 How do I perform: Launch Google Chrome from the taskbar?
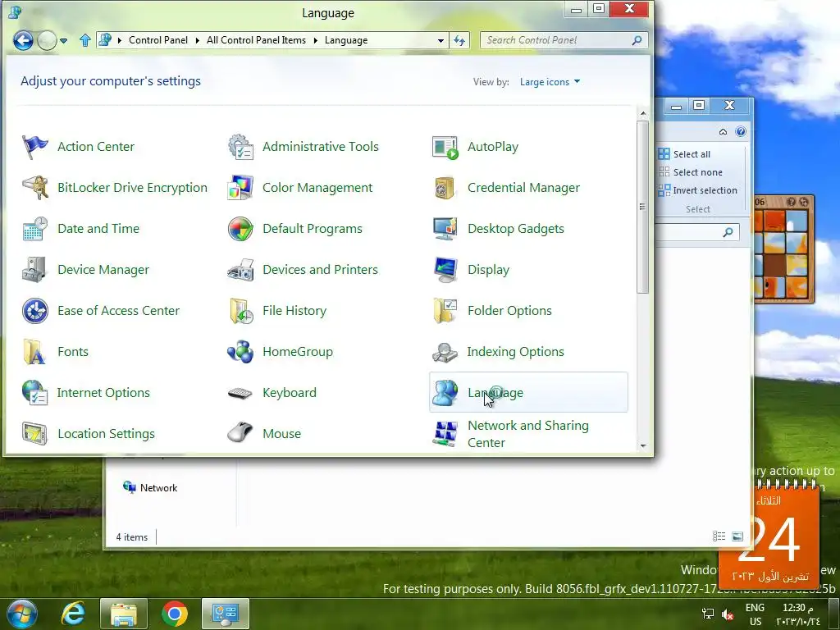tap(175, 614)
